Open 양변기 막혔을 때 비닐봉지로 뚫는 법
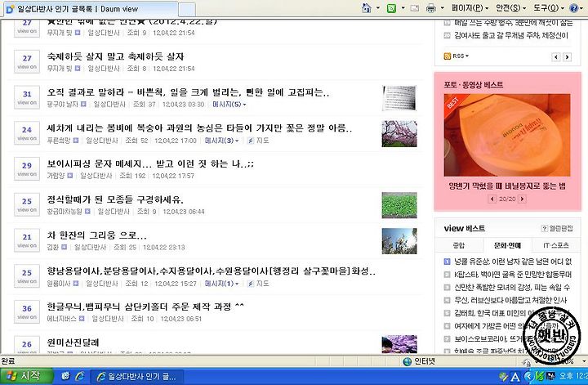 click(507, 186)
